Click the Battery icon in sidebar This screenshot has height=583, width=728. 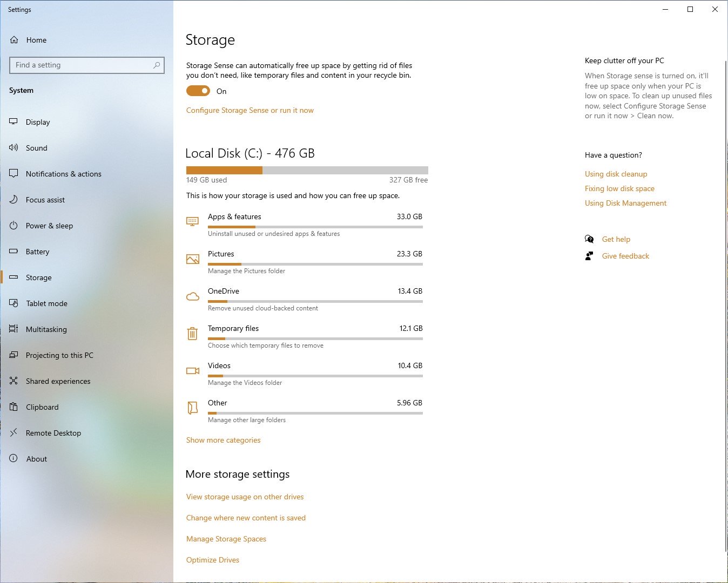point(14,252)
